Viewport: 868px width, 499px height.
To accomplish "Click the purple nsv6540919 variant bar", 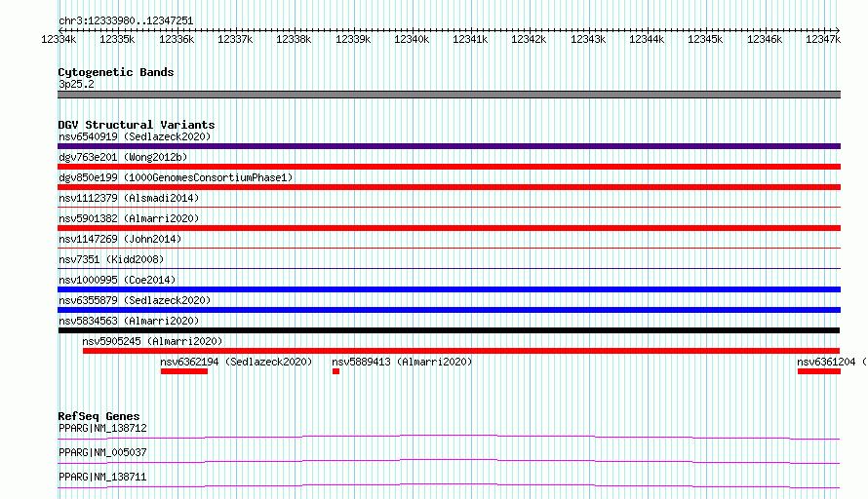I will click(x=449, y=146).
